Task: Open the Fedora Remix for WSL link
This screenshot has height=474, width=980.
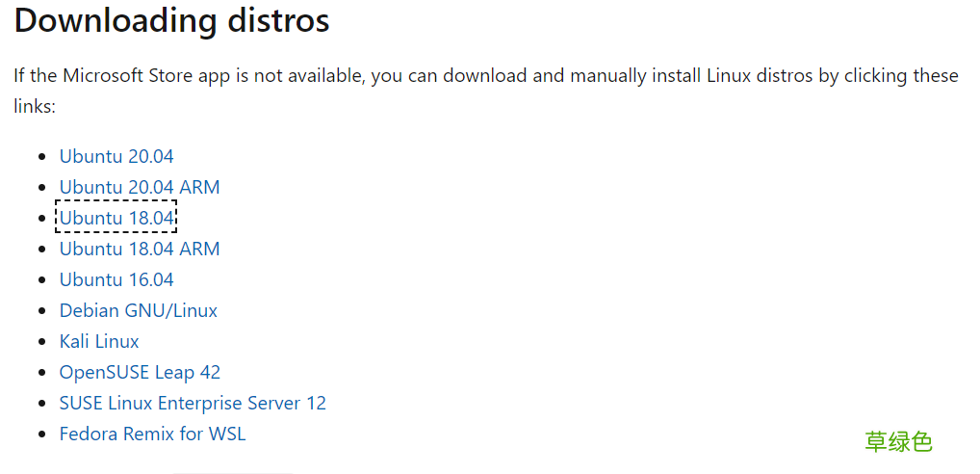Action: click(152, 434)
